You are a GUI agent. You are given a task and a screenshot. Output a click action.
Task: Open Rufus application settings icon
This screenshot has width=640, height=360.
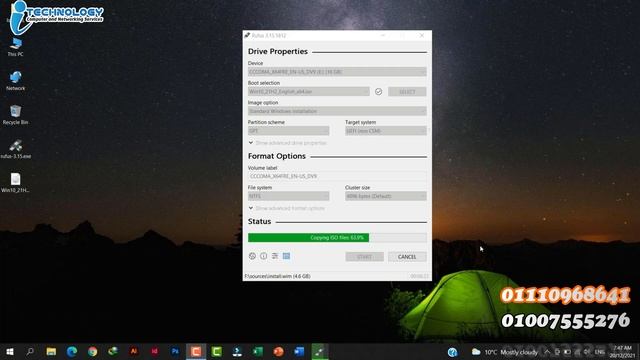click(275, 256)
